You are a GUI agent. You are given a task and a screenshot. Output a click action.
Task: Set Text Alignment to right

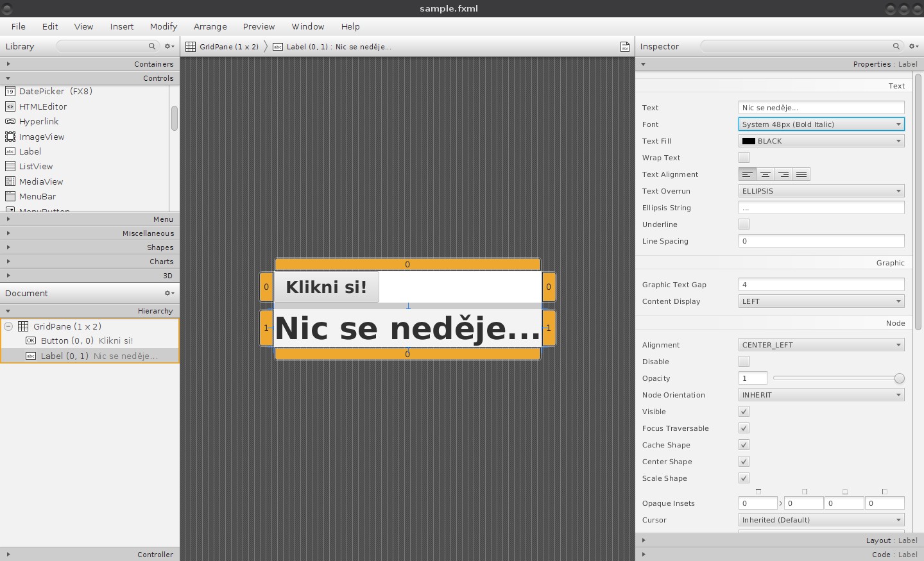point(783,174)
